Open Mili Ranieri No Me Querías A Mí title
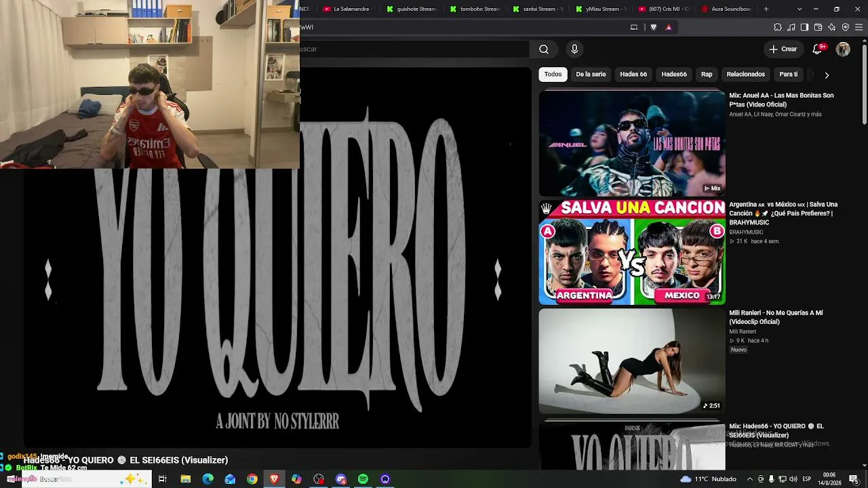868x488 pixels. click(776, 317)
